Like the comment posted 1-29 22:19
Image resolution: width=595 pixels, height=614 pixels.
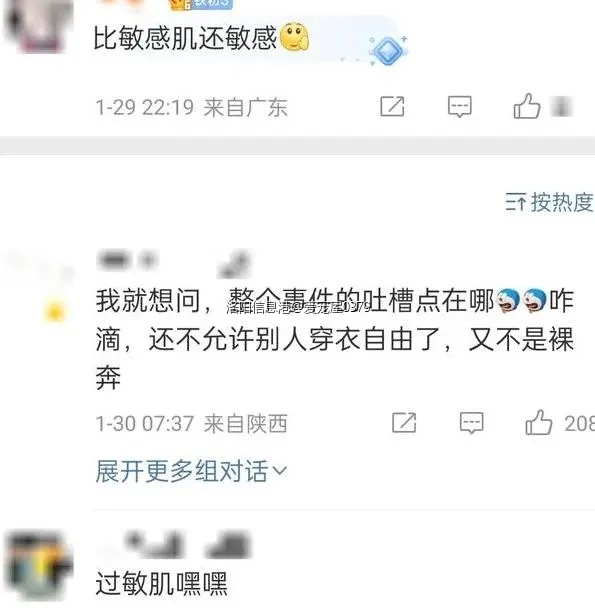point(527,106)
